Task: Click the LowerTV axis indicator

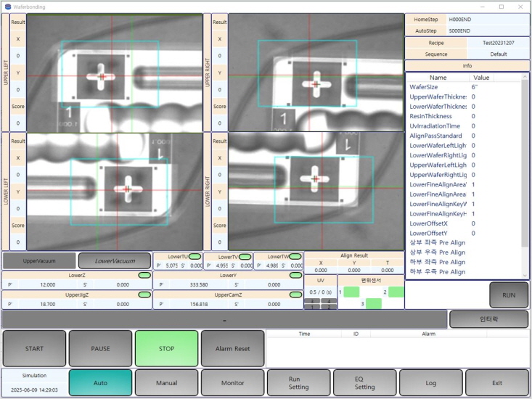Action: click(x=245, y=257)
